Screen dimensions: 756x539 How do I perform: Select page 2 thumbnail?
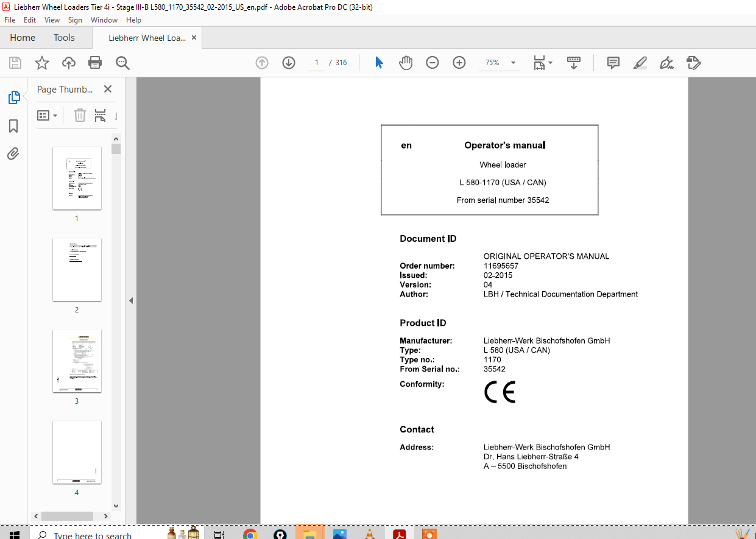(77, 269)
